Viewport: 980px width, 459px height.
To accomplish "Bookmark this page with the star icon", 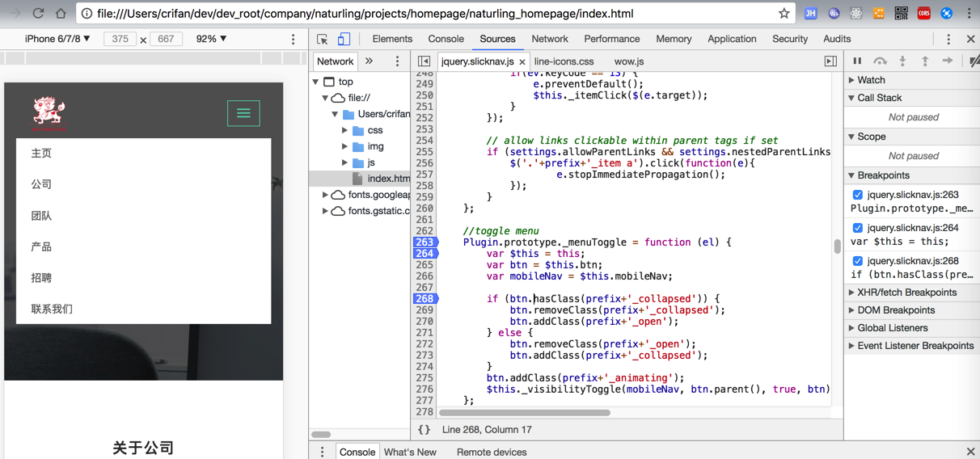I will tap(784, 13).
